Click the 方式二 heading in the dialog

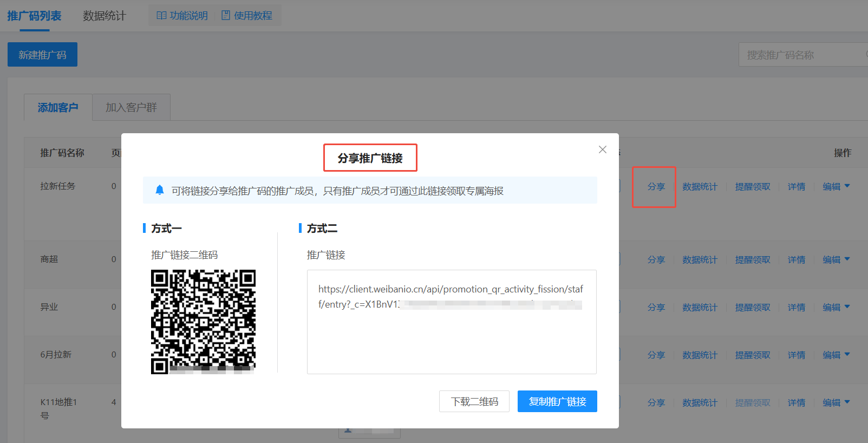322,229
